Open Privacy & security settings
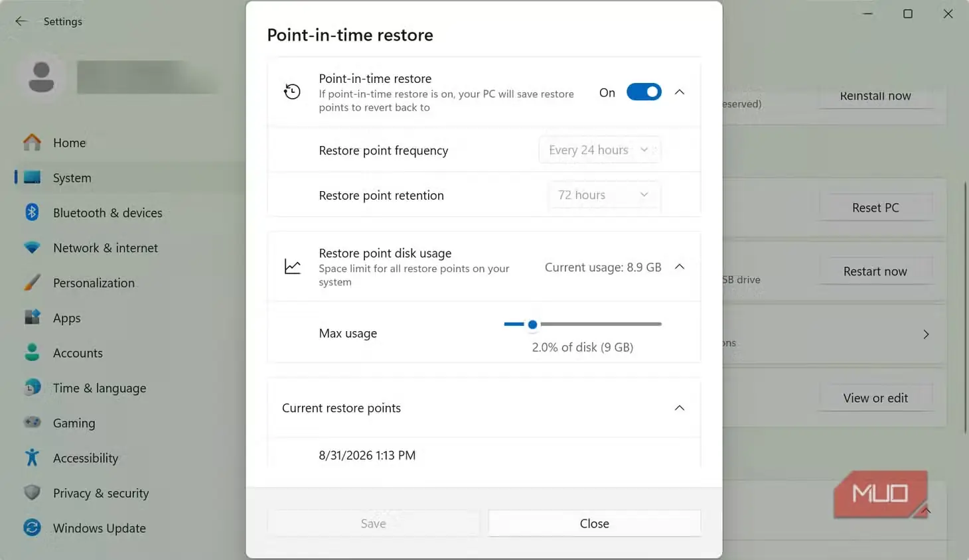The image size is (969, 560). tap(129, 493)
